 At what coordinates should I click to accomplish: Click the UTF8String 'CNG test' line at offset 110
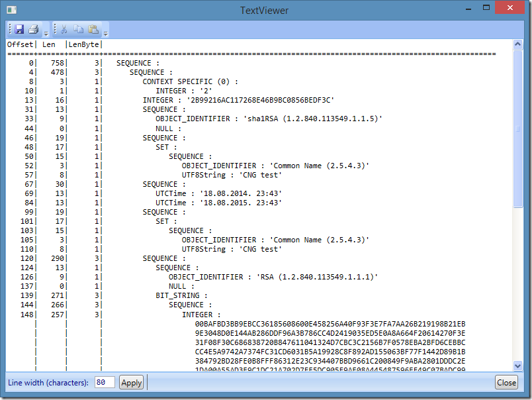[x=232, y=249]
